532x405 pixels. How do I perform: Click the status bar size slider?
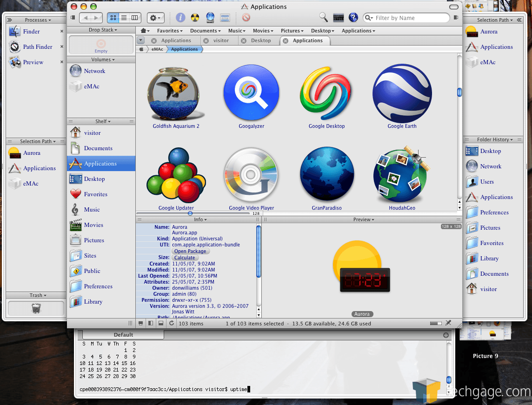(x=436, y=323)
